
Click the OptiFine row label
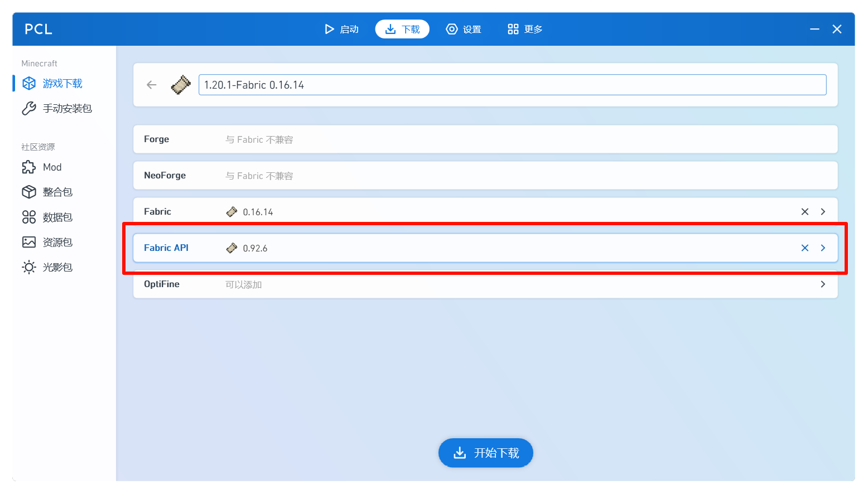point(162,284)
